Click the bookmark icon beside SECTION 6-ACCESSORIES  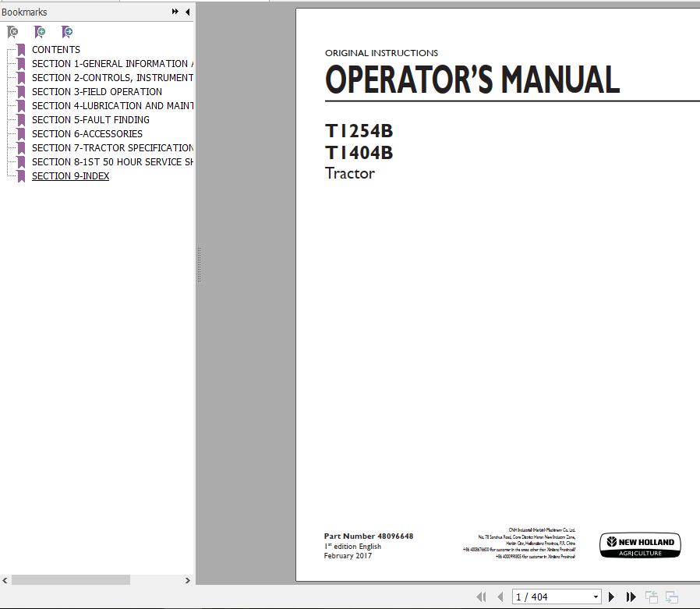click(x=21, y=134)
